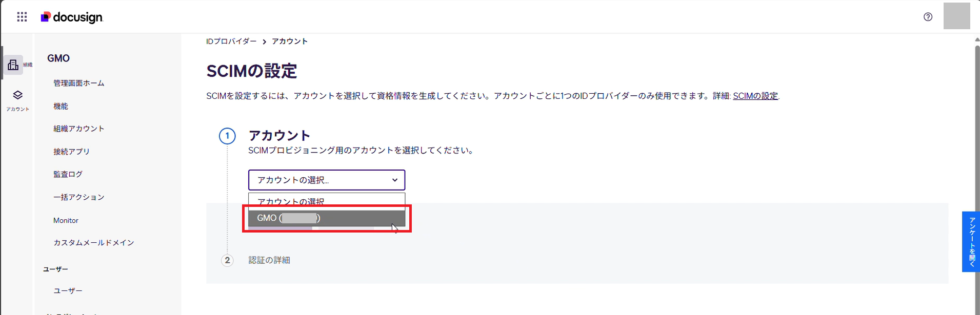Open 組織アカウント in the sidebar
This screenshot has height=315, width=980.
coord(79,129)
